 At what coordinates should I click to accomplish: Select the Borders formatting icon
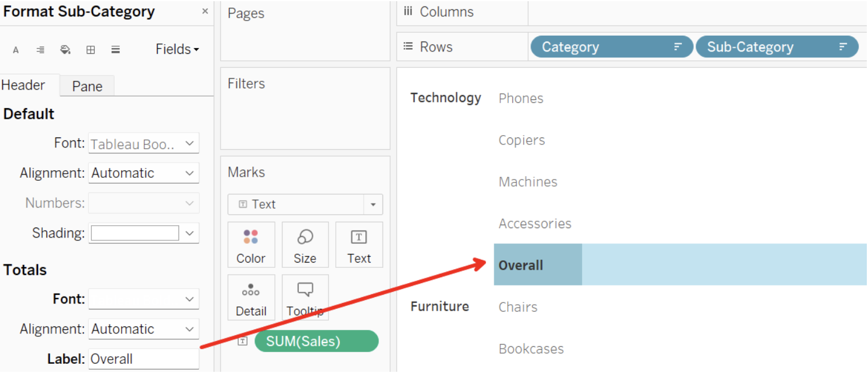pyautogui.click(x=90, y=50)
